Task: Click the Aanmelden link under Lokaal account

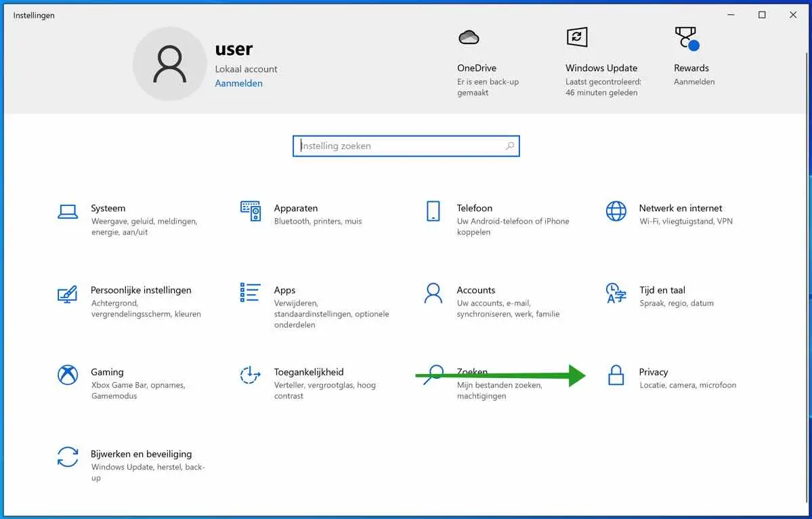Action: point(239,83)
